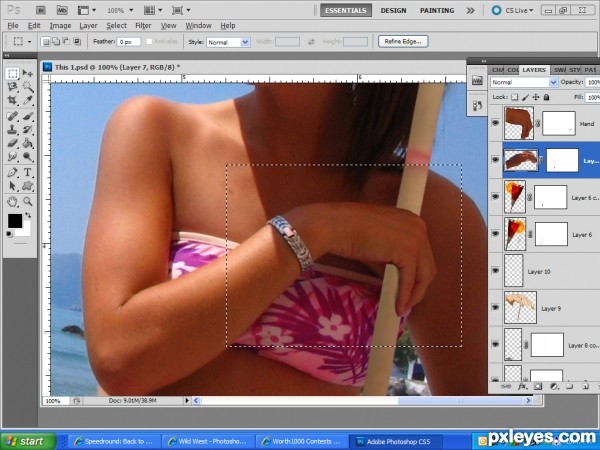Screen dimensions: 600x450
Task: Select the Type tool
Action: tap(28, 173)
